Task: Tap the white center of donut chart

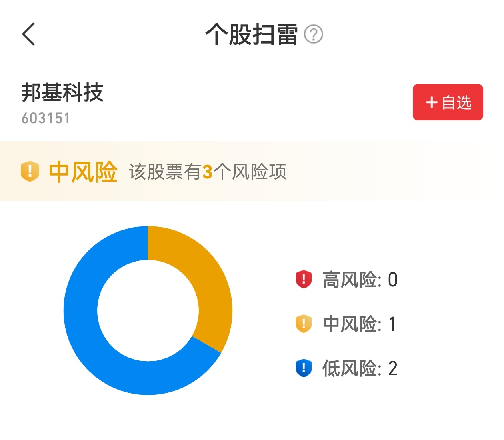Action: (148, 311)
